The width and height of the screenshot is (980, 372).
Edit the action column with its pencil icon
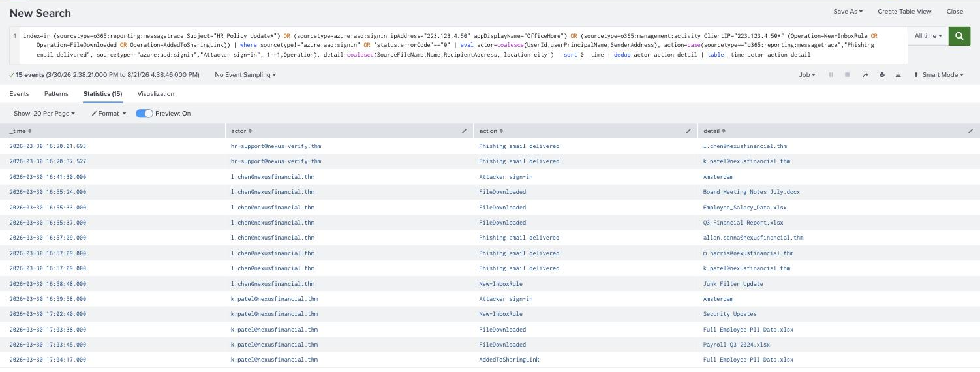coord(688,131)
